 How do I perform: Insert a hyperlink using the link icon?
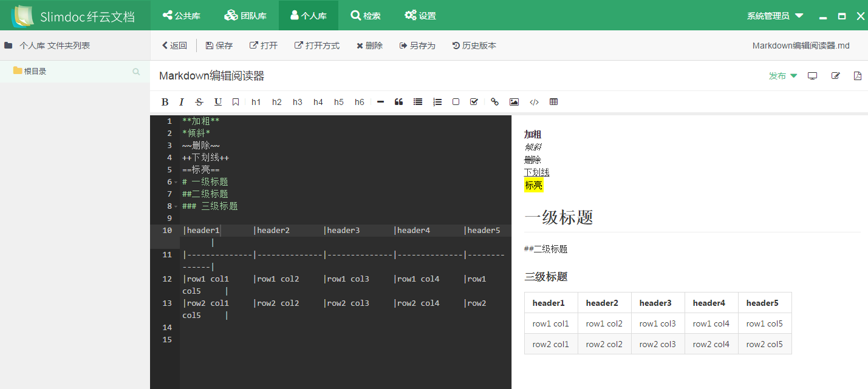(x=494, y=102)
